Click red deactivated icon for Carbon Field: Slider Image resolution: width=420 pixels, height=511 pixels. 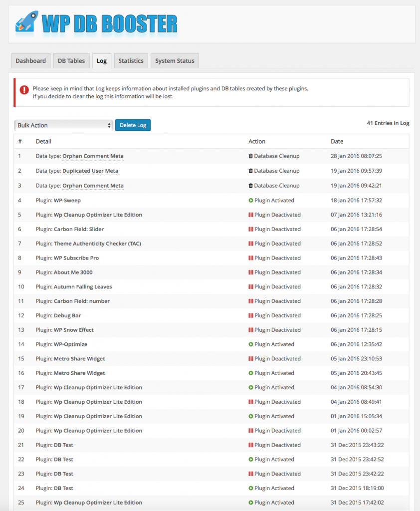(x=250, y=229)
